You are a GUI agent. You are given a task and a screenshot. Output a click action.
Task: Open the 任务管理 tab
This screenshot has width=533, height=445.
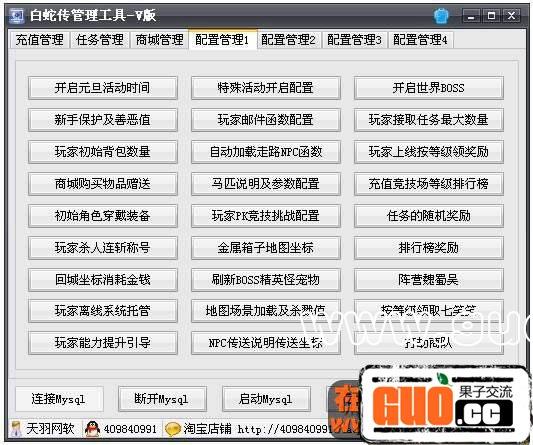100,40
